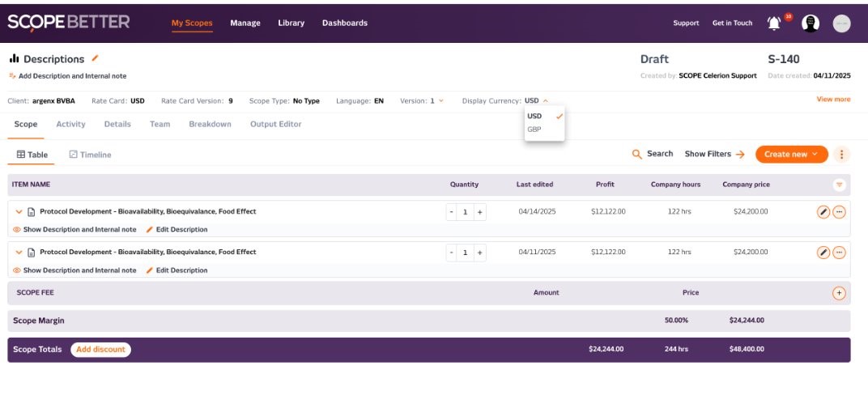Viewport: 868px width, 404px height.
Task: Click Scope Totals price $48,400.00
Action: pyautogui.click(x=747, y=350)
